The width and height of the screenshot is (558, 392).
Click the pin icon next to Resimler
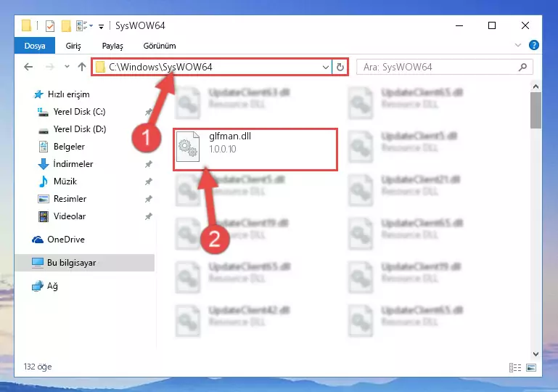click(x=149, y=199)
